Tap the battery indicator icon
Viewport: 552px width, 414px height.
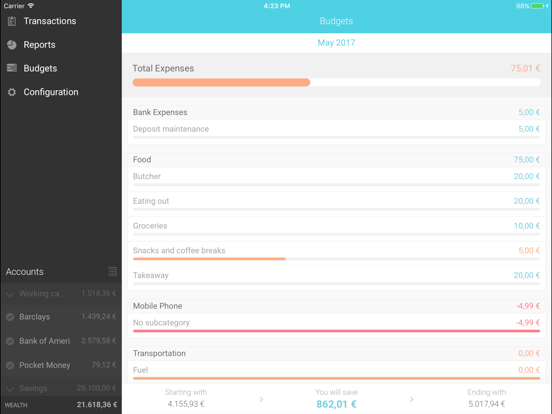(538, 6)
